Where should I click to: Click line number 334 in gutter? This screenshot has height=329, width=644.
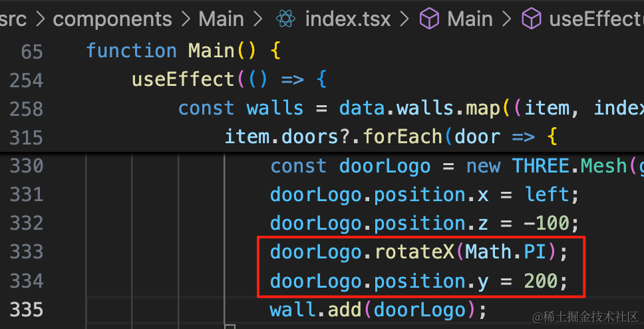point(27,280)
